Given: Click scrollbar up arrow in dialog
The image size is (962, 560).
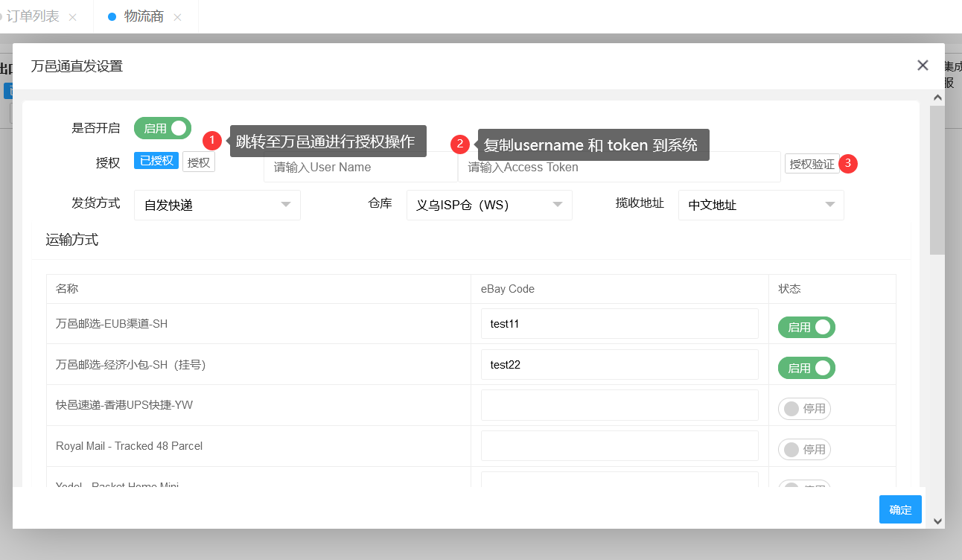Looking at the screenshot, I should pyautogui.click(x=937, y=97).
